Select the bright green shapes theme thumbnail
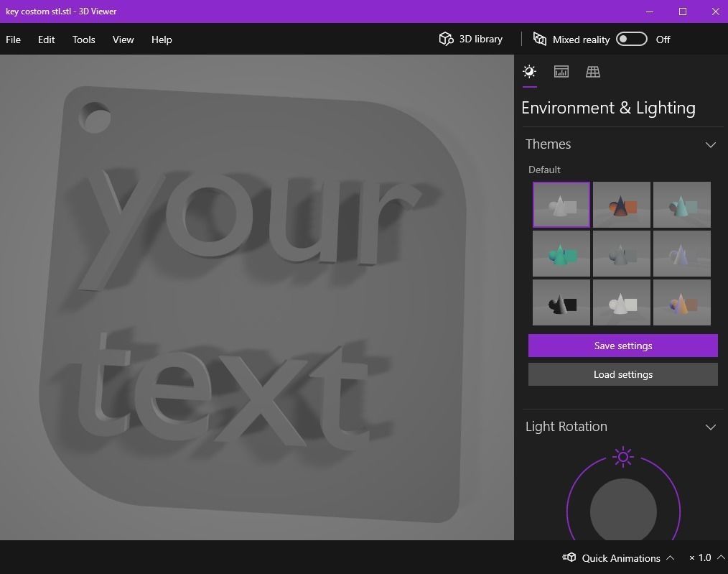 561,254
